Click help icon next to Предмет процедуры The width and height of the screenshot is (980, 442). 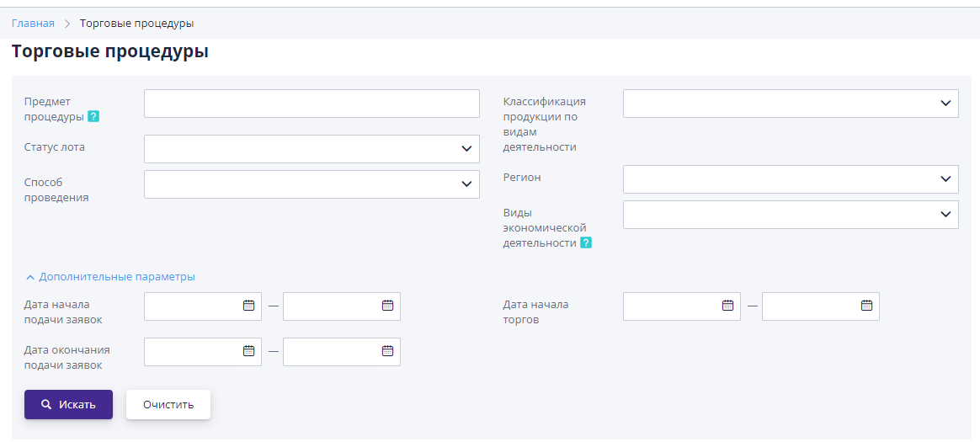pos(93,117)
